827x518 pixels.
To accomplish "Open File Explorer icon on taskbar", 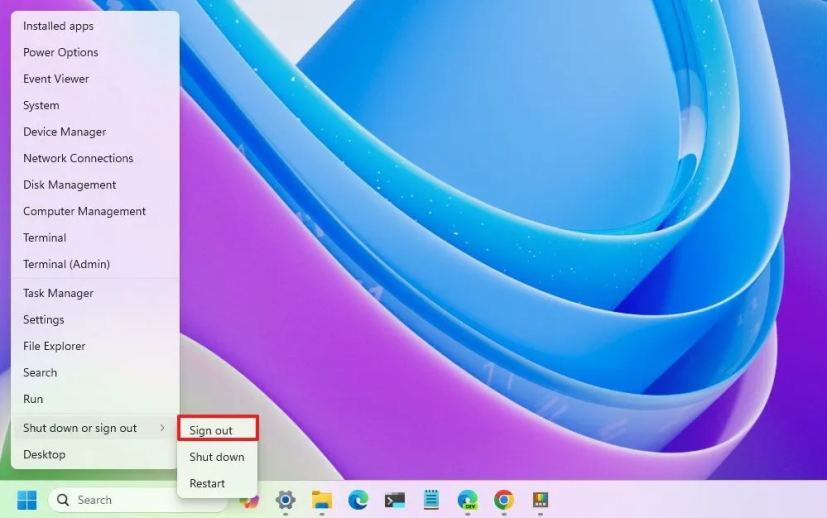I will pos(322,500).
